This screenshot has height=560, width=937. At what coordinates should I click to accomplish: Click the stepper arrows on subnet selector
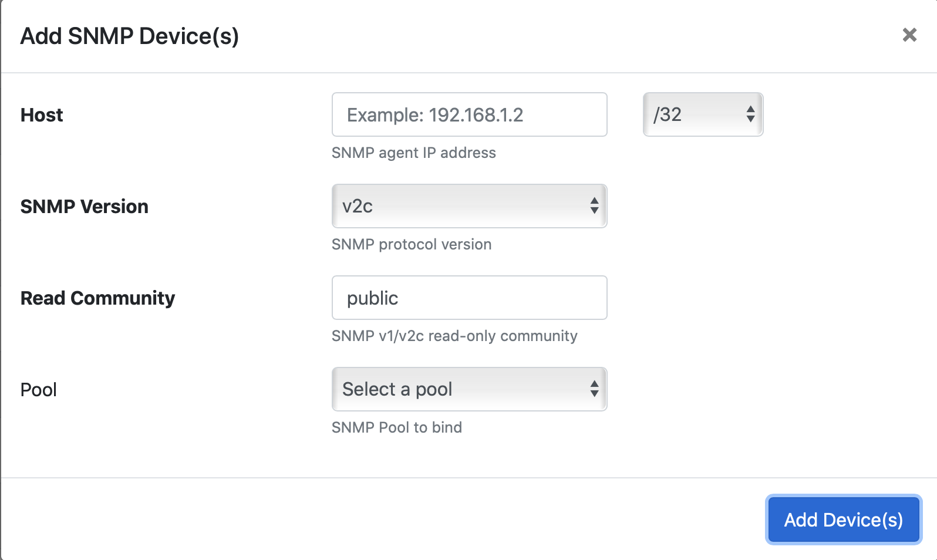[751, 114]
